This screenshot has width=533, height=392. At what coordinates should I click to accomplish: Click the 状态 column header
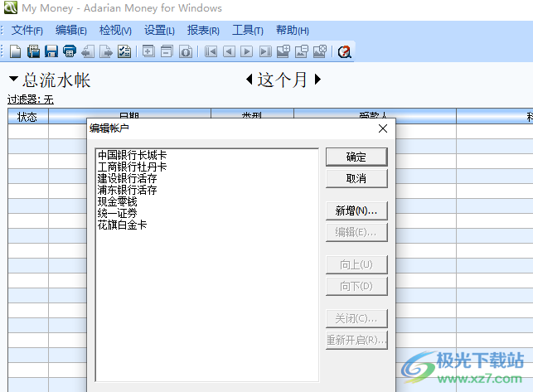click(x=28, y=116)
